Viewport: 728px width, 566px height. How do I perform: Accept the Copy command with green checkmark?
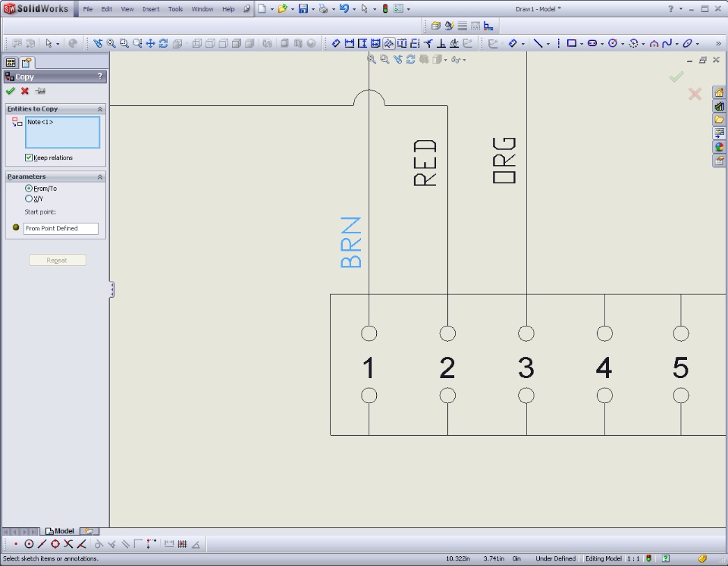[10, 91]
